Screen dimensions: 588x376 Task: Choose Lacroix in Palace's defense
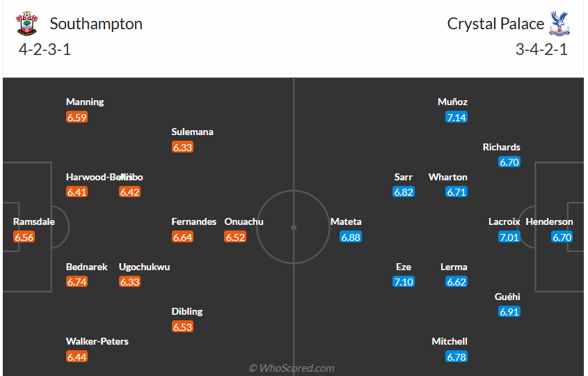click(x=504, y=222)
